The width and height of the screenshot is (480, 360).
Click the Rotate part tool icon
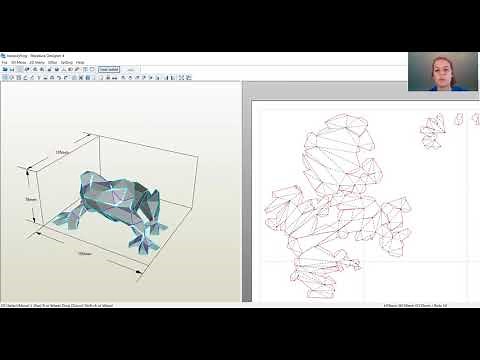pos(12,78)
